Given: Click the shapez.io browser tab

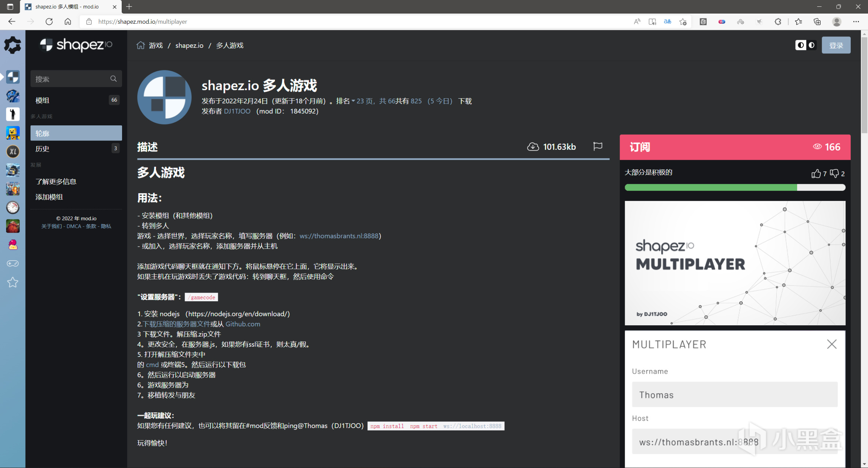Looking at the screenshot, I should pyautogui.click(x=71, y=7).
